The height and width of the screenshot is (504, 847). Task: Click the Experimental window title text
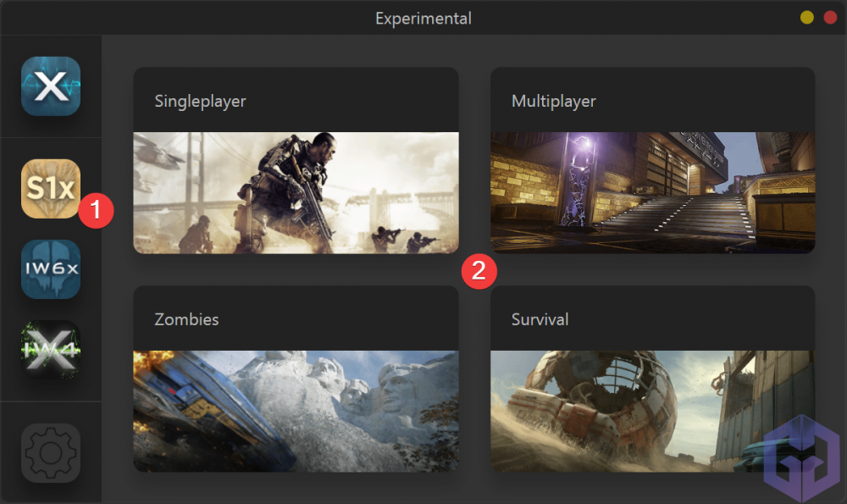tap(423, 19)
